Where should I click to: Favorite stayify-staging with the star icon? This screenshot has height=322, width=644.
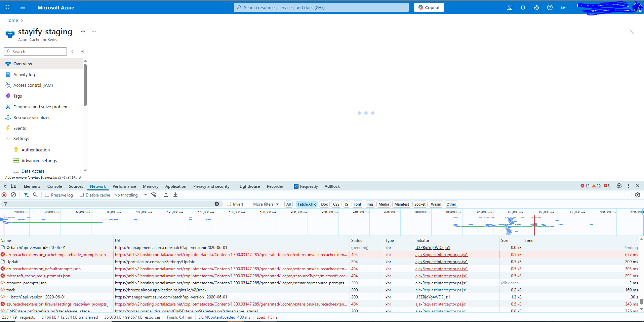(x=83, y=32)
